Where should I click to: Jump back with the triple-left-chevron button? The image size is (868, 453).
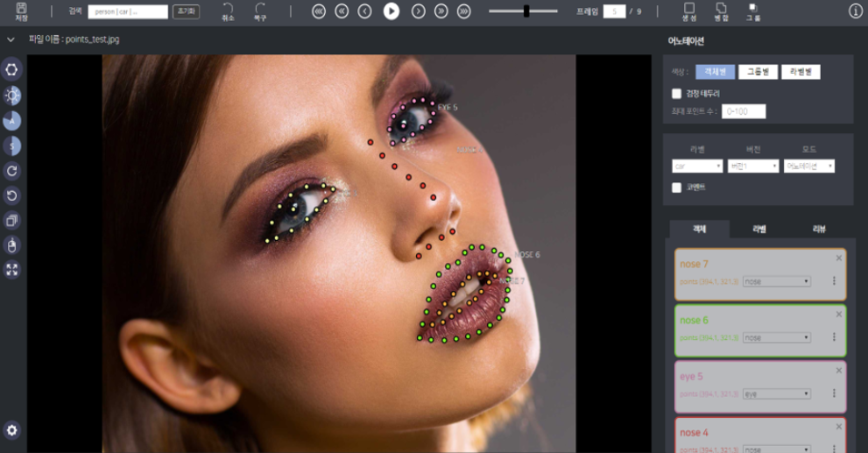coord(319,11)
